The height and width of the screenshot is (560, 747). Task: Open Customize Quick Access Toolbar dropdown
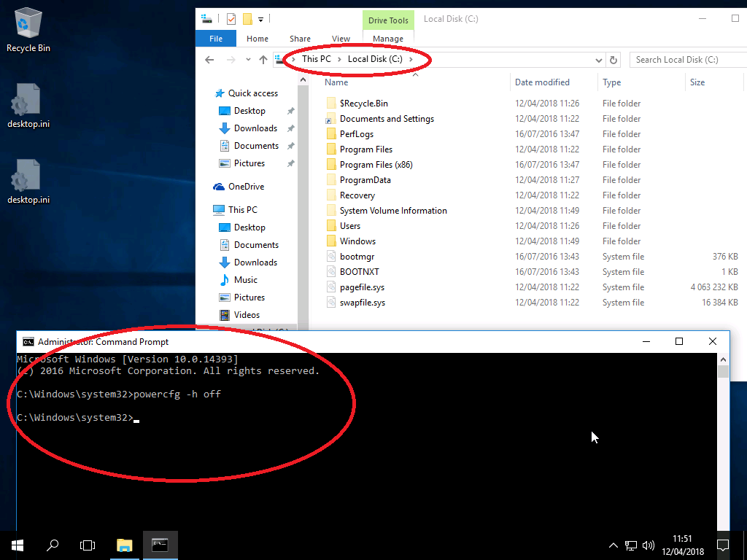pyautogui.click(x=260, y=19)
